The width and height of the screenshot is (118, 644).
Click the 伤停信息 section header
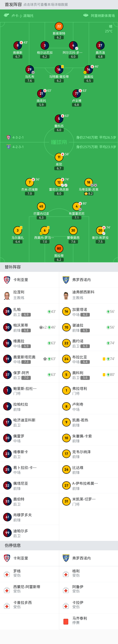(13, 545)
